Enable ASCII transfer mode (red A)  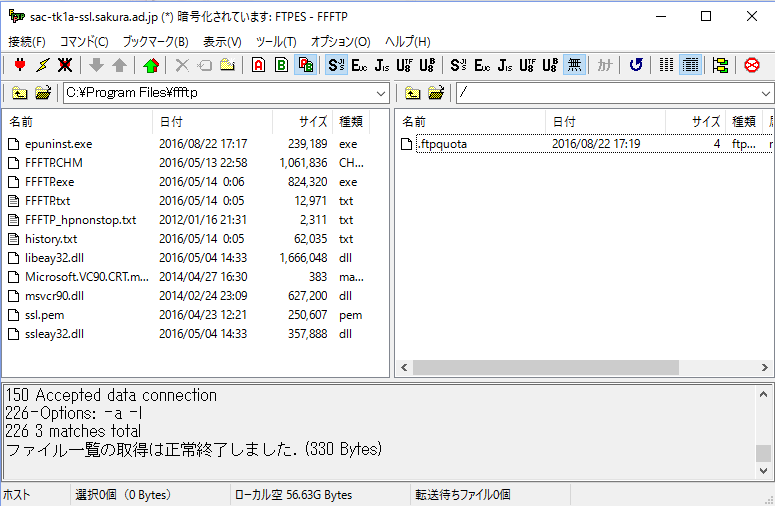pos(258,65)
